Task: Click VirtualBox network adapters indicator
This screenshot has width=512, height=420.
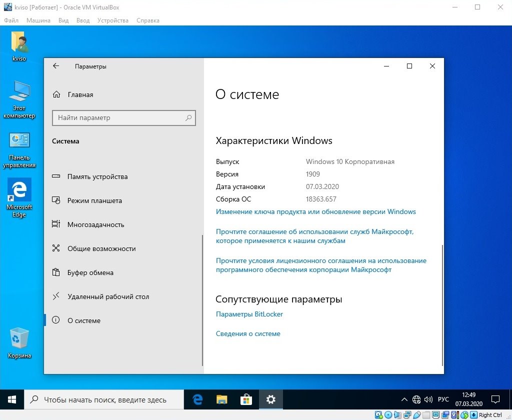Action: point(407,415)
